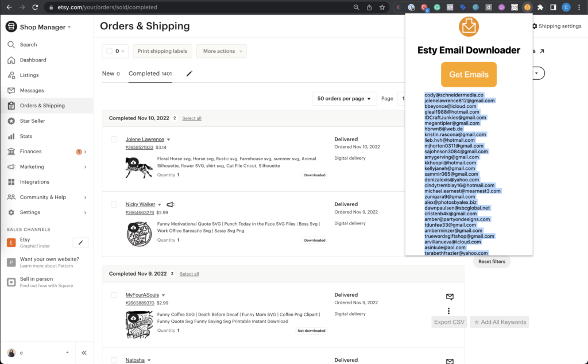The width and height of the screenshot is (588, 364).
Task: Check Nicky Walker's order checkbox
Action: (x=114, y=204)
